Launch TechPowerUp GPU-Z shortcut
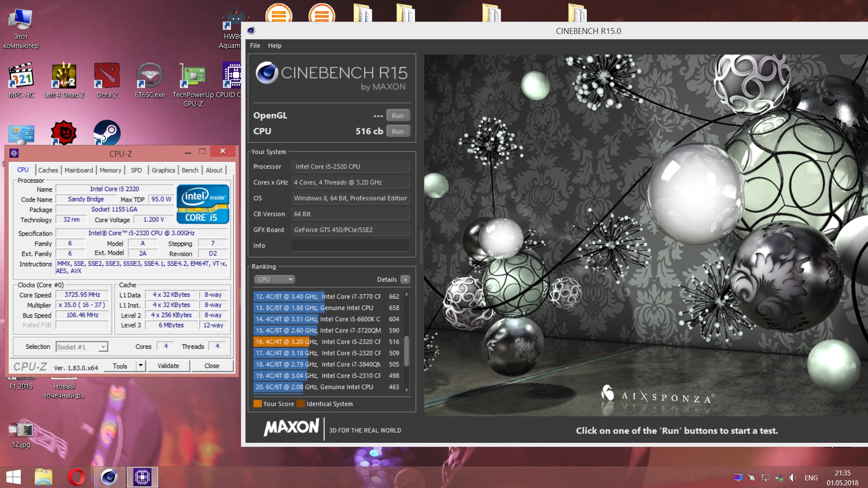This screenshot has width=868, height=488. (193, 84)
